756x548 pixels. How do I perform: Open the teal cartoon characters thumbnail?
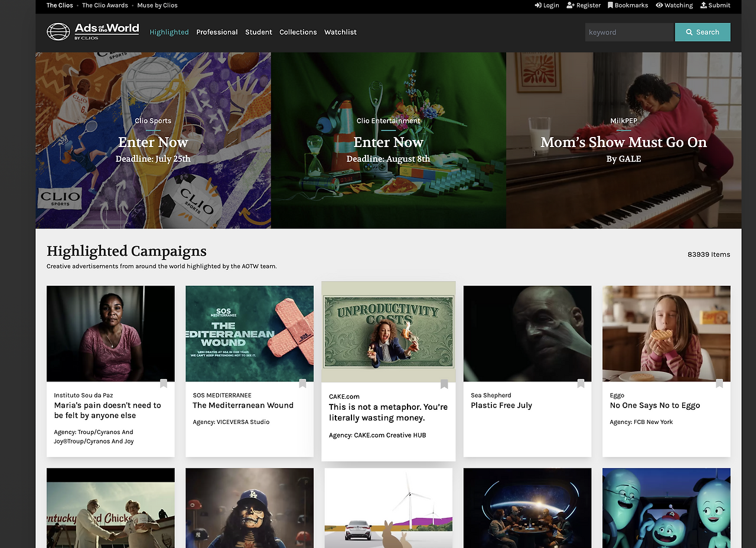666,508
